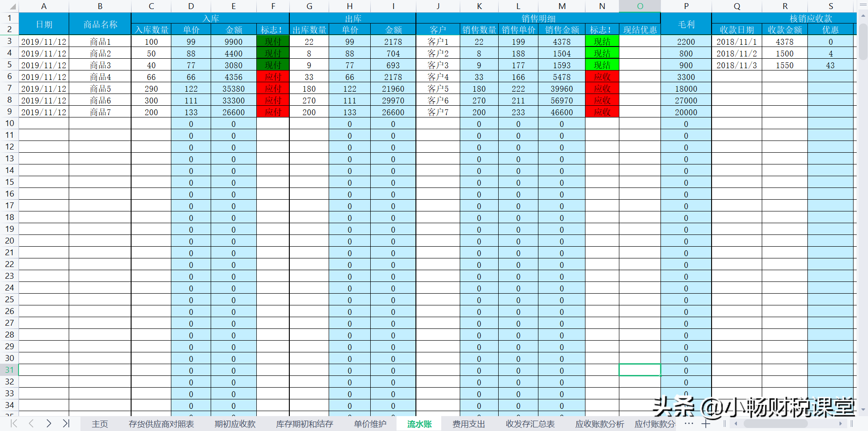
Task: Go to the previous sheet tab arrow
Action: click(31, 424)
